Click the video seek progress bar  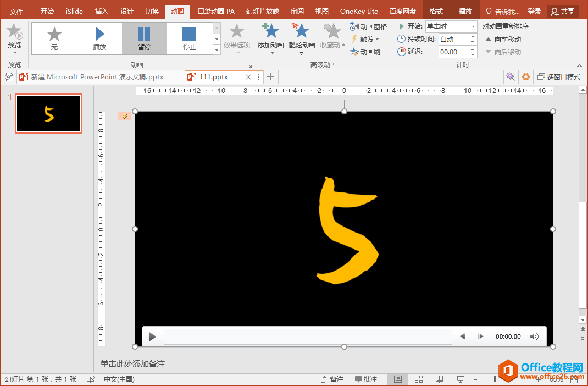coord(308,337)
